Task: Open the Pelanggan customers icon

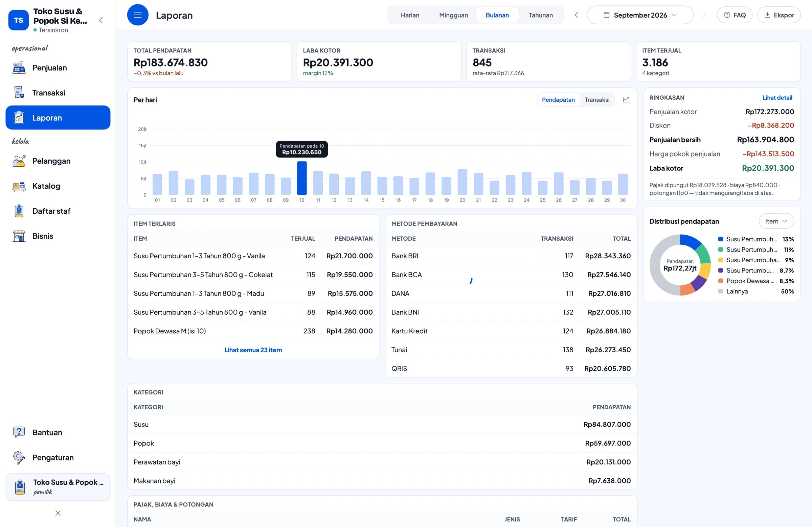Action: [x=19, y=161]
